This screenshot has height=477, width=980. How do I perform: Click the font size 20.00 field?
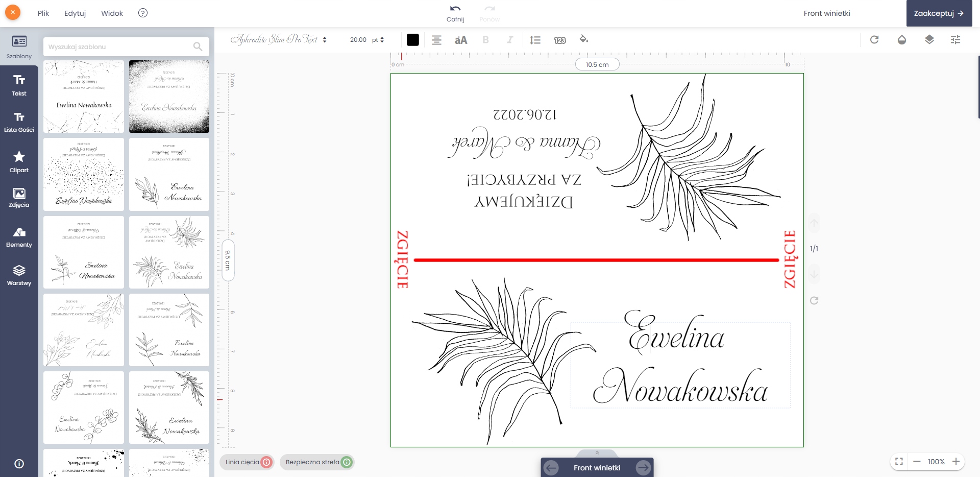click(x=358, y=40)
